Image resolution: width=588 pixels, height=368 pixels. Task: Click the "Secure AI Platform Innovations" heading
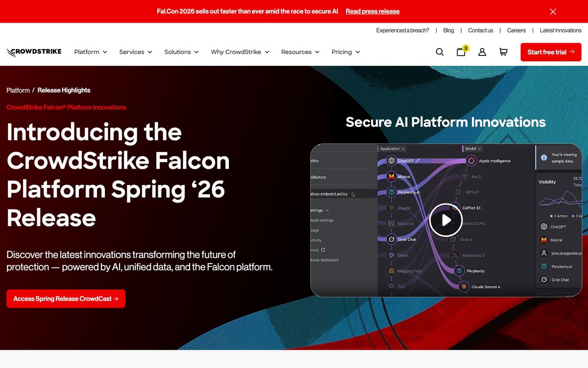point(445,122)
